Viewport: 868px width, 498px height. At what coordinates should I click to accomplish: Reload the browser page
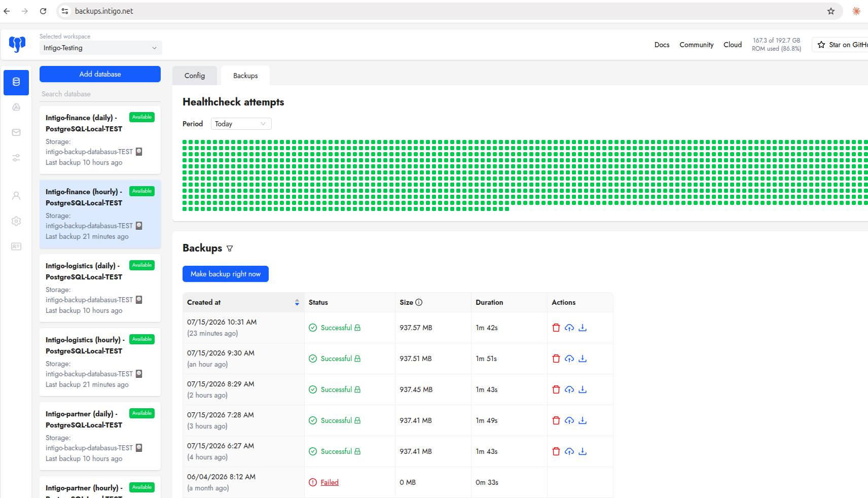[x=43, y=11]
